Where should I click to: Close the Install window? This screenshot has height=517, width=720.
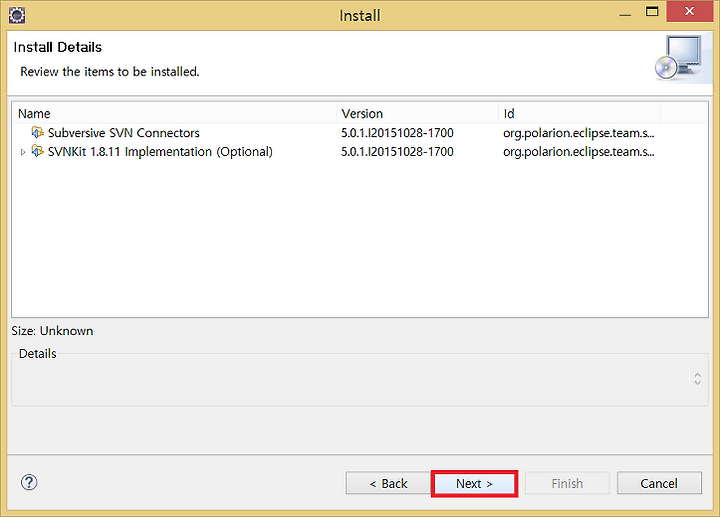coord(689,11)
